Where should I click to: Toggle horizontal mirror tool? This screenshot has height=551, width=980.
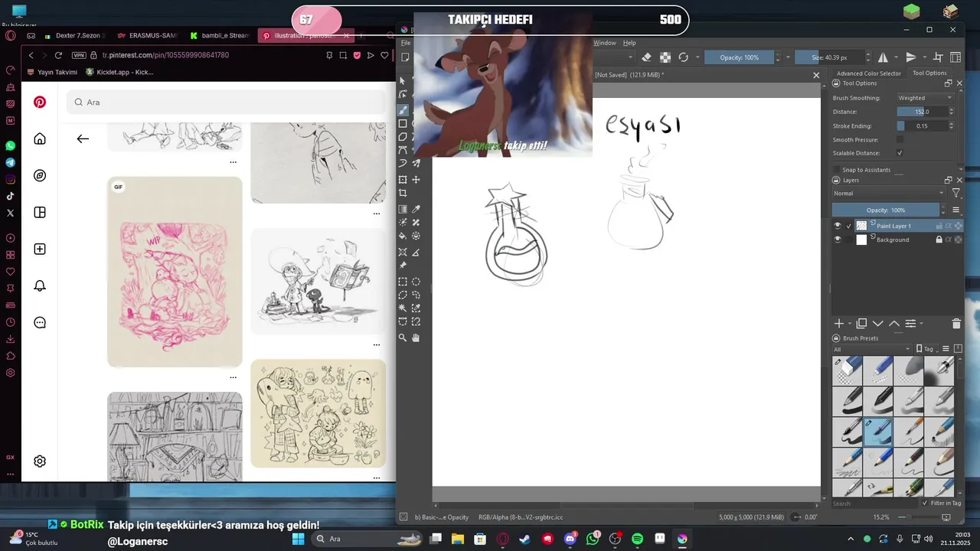[x=883, y=57]
